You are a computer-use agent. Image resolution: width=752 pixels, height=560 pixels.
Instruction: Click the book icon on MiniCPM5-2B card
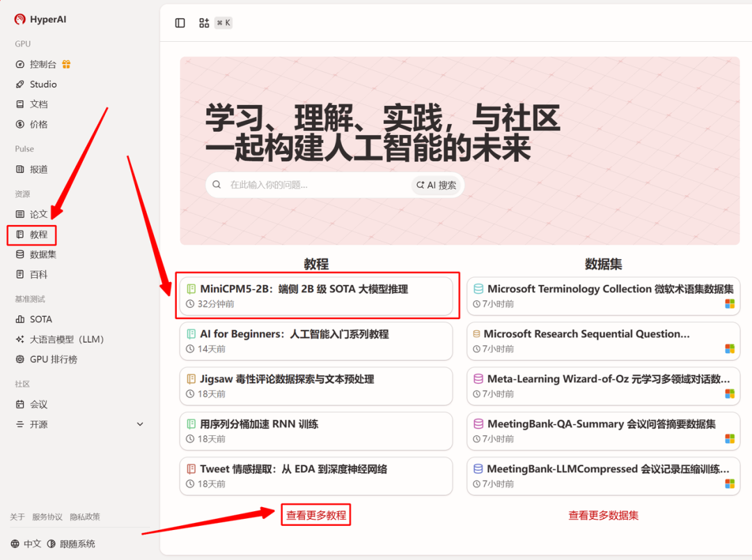tap(191, 289)
